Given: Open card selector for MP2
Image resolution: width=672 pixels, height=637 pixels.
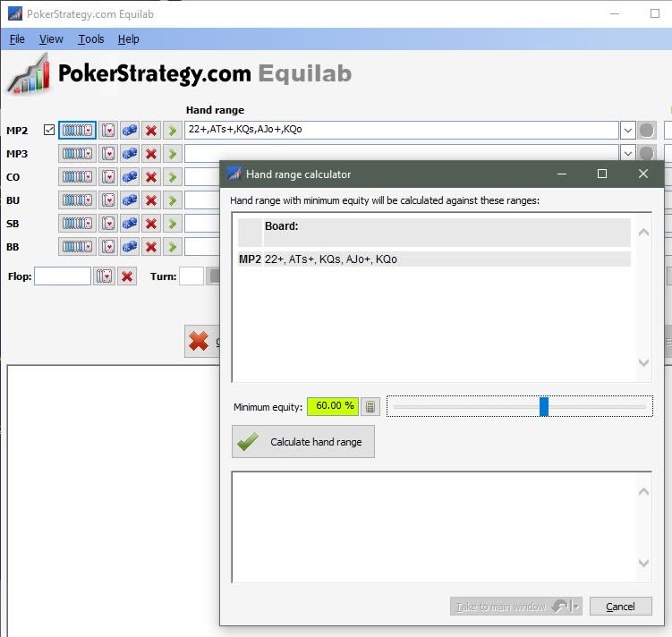Looking at the screenshot, I should click(108, 131).
